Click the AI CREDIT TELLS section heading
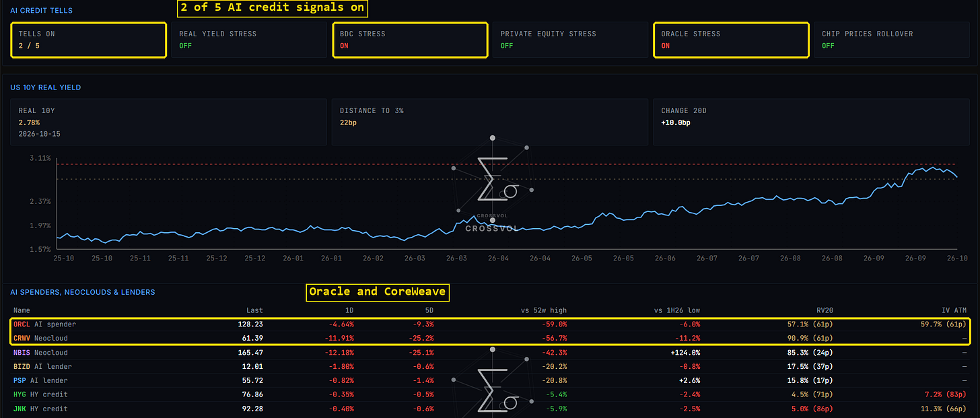 pyautogui.click(x=41, y=11)
